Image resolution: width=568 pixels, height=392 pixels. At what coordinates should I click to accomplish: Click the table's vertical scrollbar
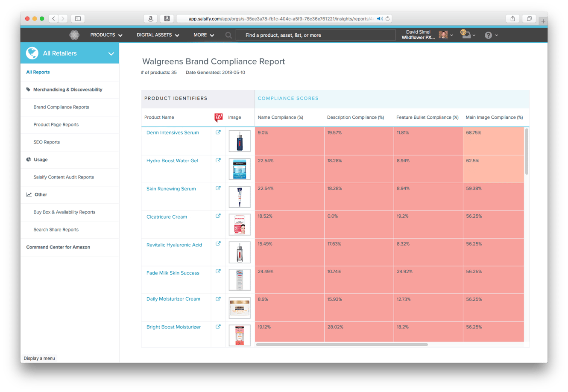coord(527,152)
